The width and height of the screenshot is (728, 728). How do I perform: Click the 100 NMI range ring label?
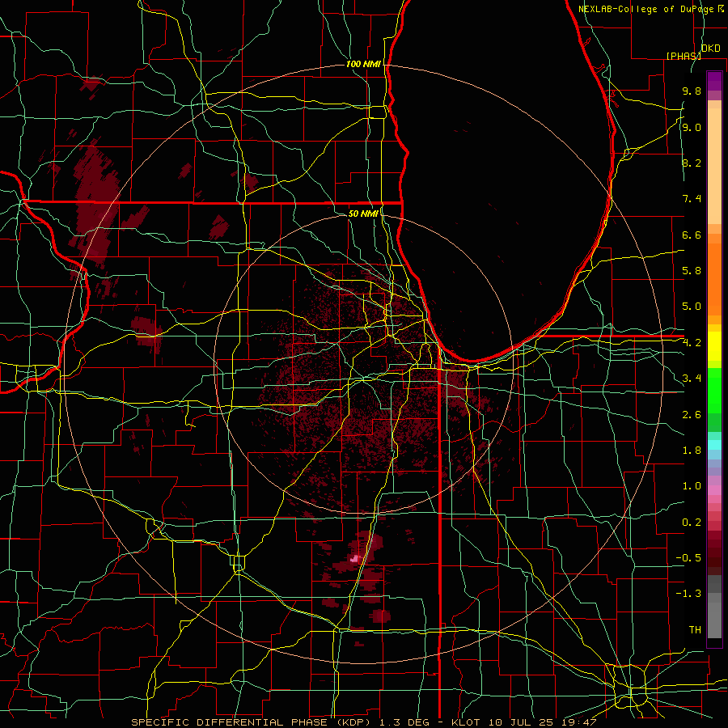[x=363, y=64]
